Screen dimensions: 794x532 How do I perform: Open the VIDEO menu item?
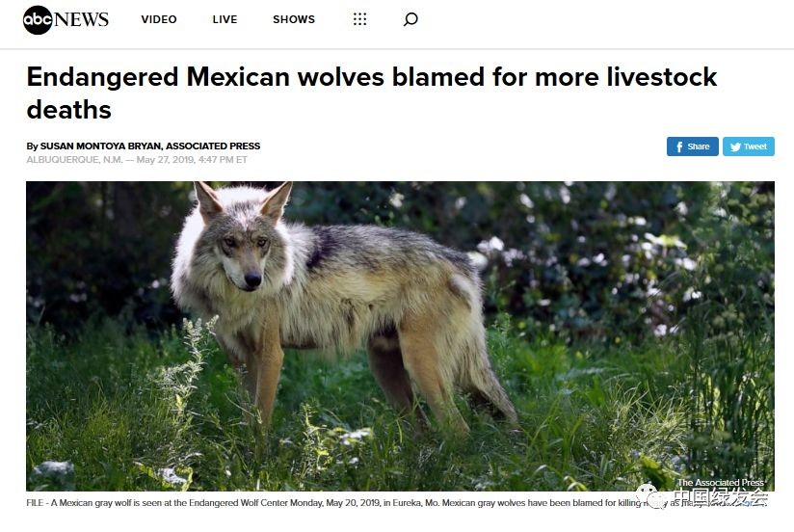click(159, 19)
